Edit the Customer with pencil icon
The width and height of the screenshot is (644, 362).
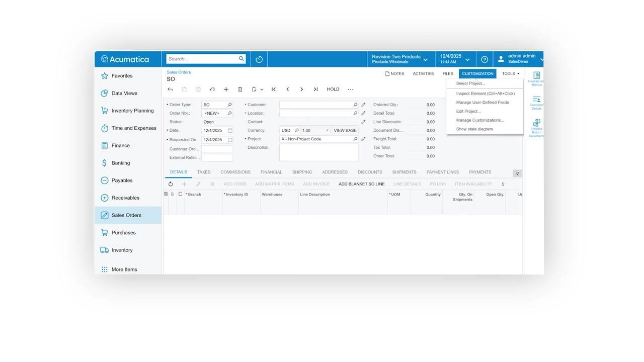[363, 105]
